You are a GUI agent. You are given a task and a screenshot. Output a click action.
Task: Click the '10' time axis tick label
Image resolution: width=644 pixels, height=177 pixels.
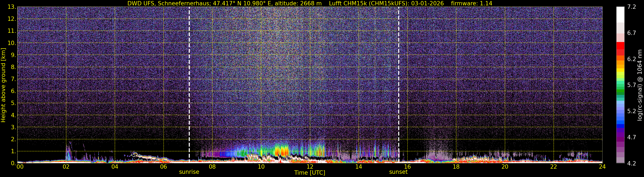pyautogui.click(x=261, y=166)
